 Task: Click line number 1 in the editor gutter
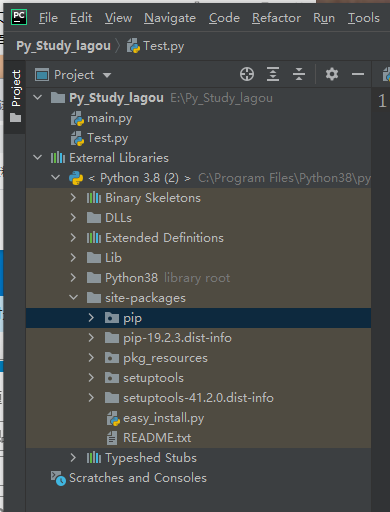click(382, 101)
